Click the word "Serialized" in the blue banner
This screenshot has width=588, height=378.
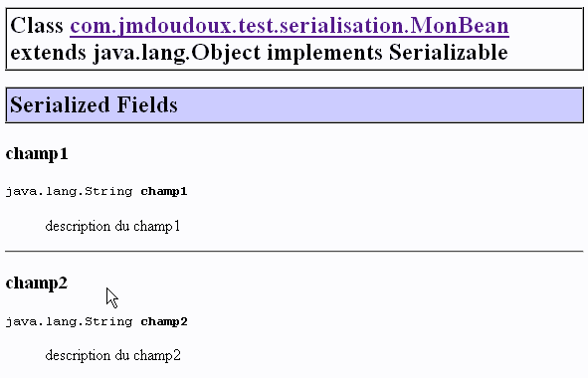point(60,104)
